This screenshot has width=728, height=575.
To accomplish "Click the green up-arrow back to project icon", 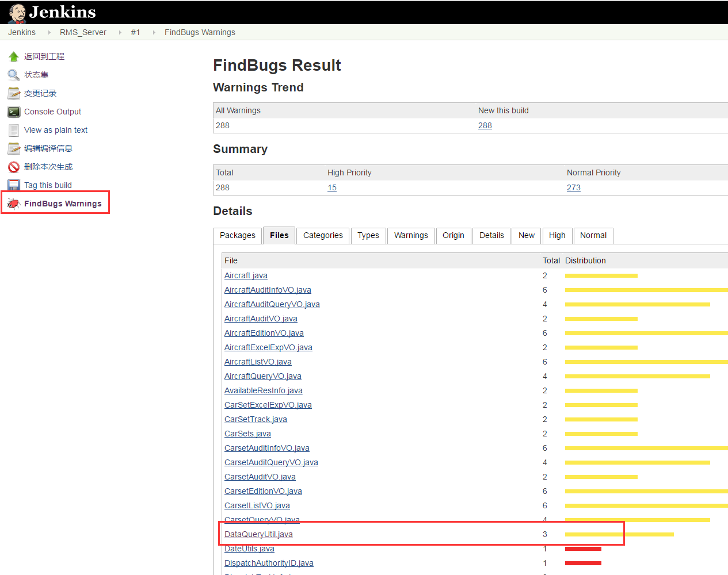I will coord(14,56).
